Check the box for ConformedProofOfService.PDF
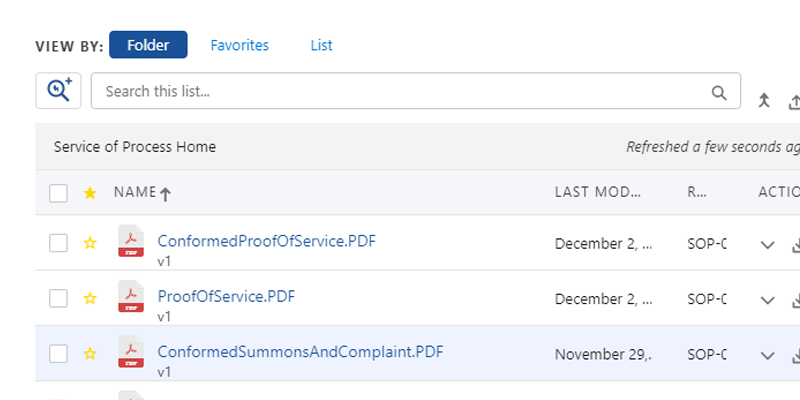The height and width of the screenshot is (400, 800). coord(59,243)
